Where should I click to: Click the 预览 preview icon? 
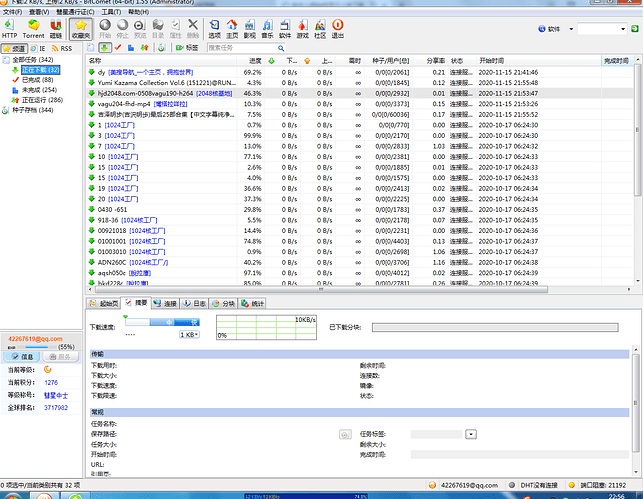(140, 29)
